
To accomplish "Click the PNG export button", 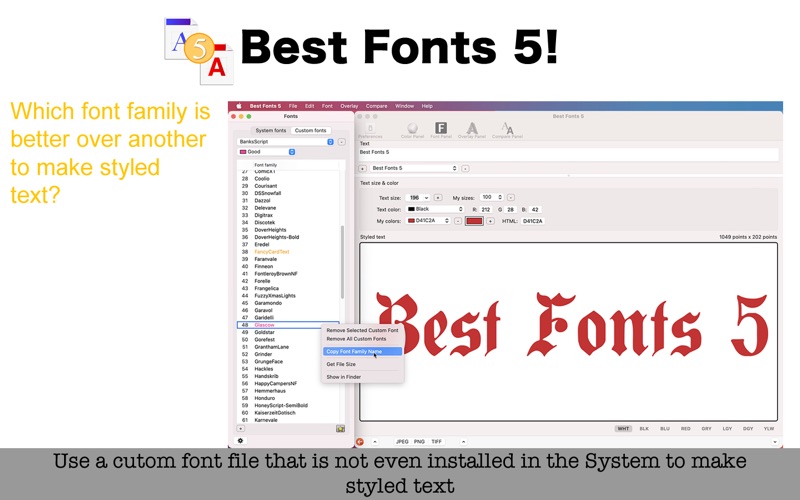I will (x=419, y=441).
